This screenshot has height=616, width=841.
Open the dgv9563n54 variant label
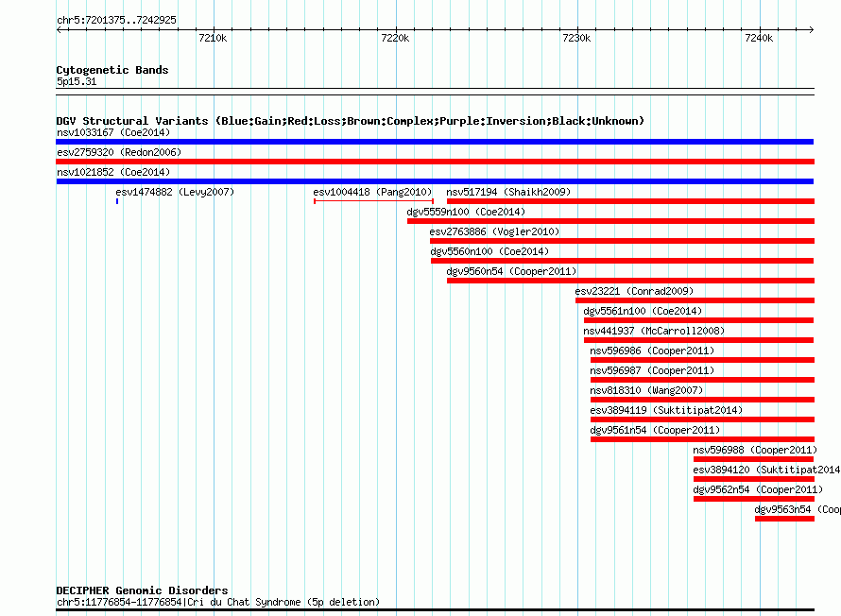[x=798, y=509]
